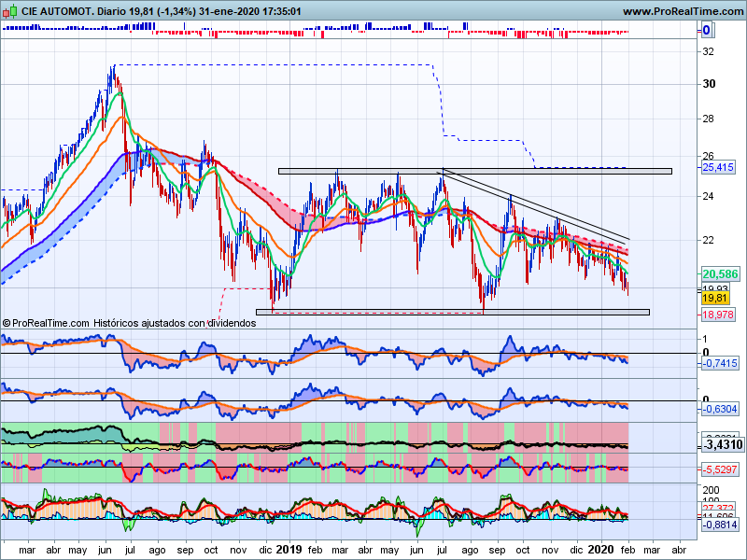Viewport: 747px width, 560px height.
Task: Click the -0,6304 indicator value
Action: [x=720, y=409]
